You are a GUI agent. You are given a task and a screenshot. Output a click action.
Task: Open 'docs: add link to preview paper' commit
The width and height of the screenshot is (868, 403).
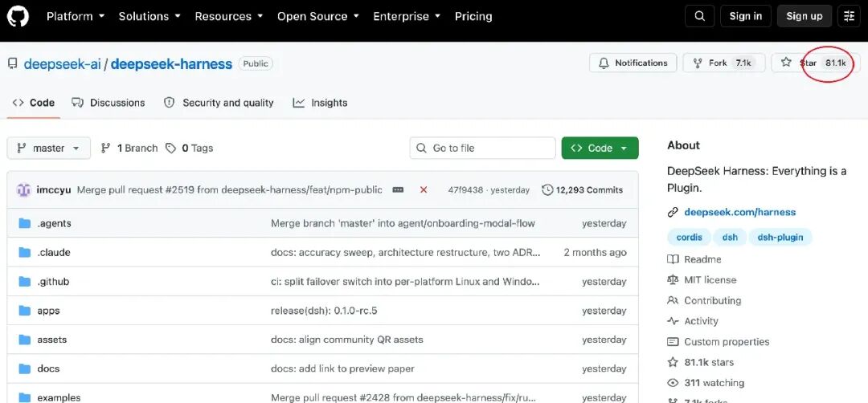click(x=342, y=368)
